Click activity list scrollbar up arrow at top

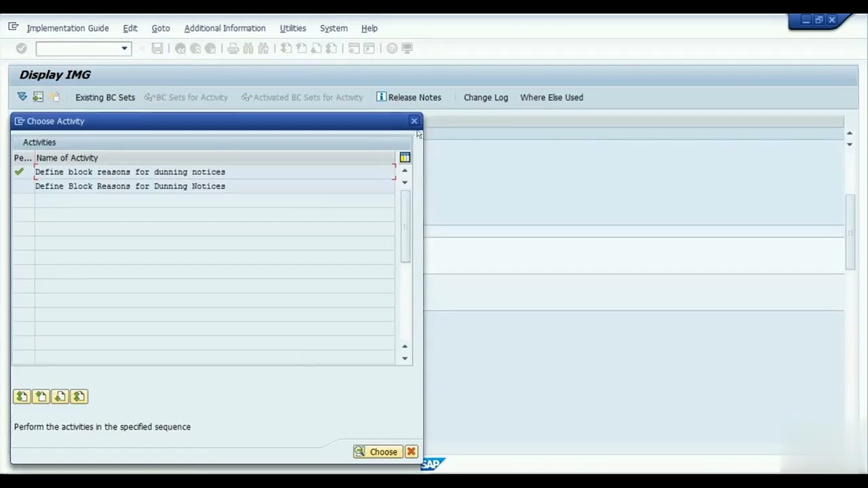coord(405,171)
